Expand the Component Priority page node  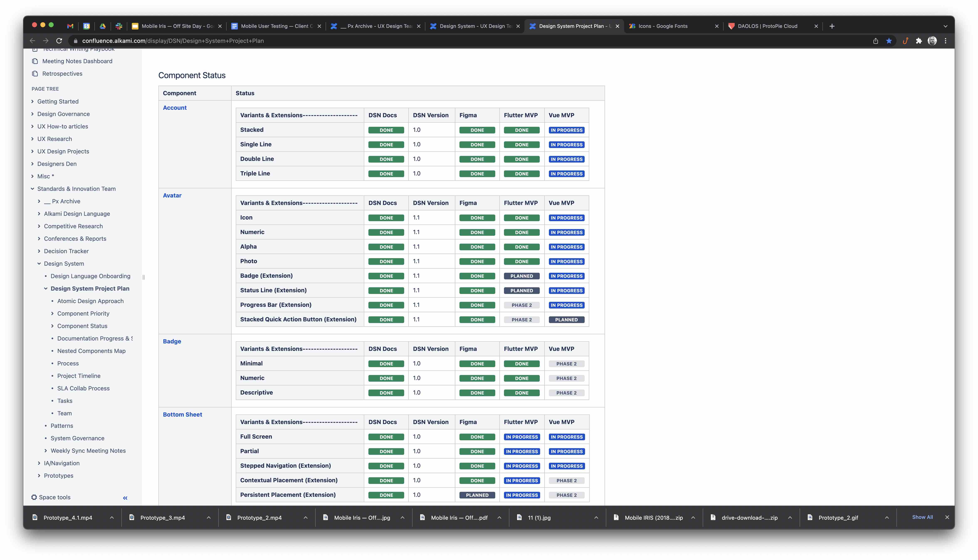point(52,313)
